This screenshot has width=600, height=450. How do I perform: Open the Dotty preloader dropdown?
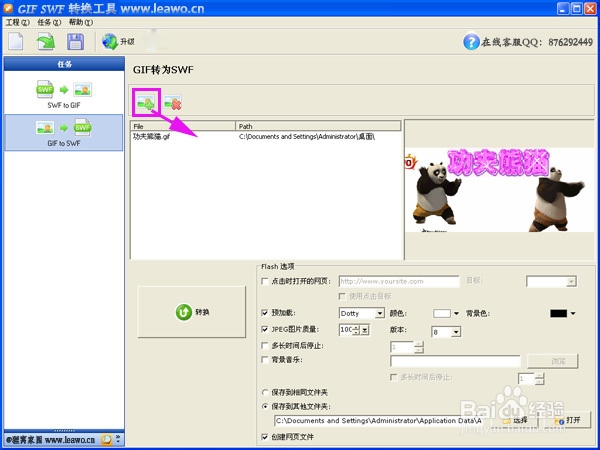click(379, 313)
